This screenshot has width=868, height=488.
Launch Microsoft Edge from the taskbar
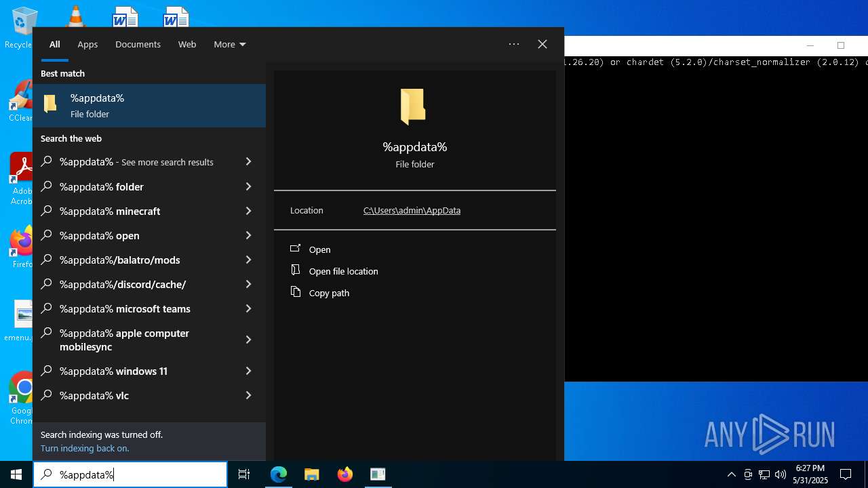click(x=279, y=474)
